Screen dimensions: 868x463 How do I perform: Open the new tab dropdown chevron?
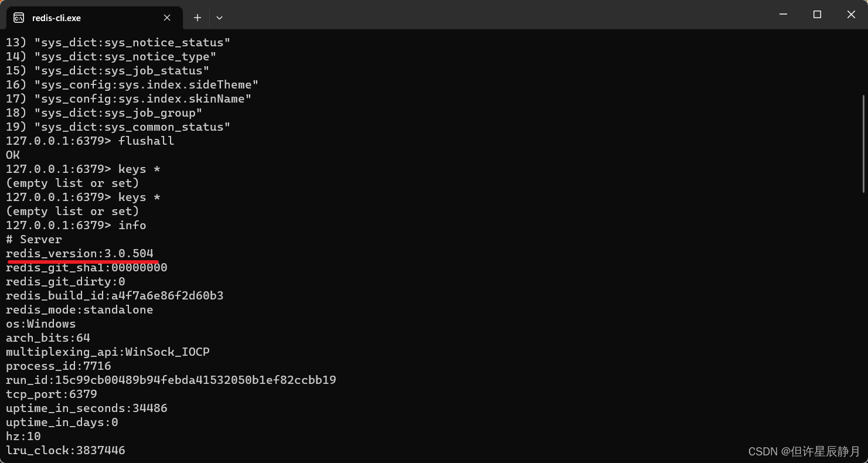[x=219, y=18]
